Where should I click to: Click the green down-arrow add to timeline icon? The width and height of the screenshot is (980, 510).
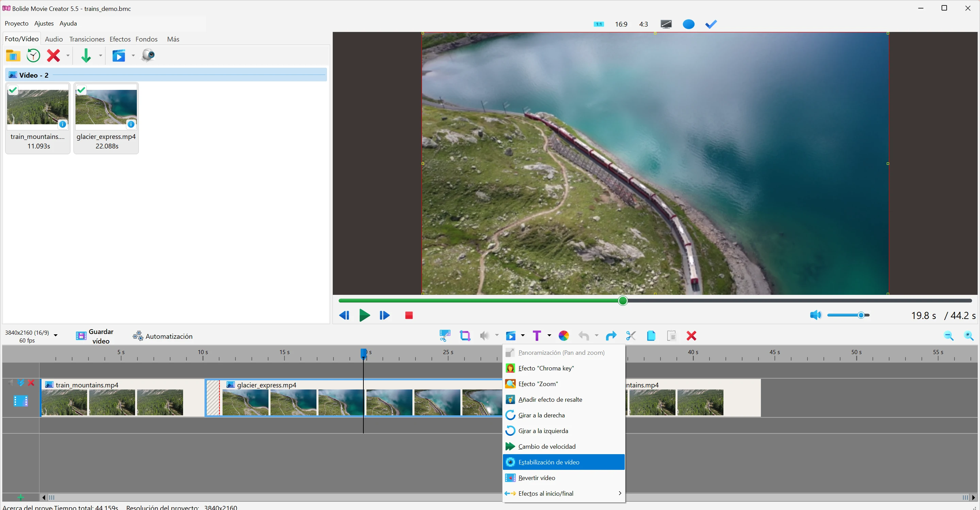tap(86, 55)
